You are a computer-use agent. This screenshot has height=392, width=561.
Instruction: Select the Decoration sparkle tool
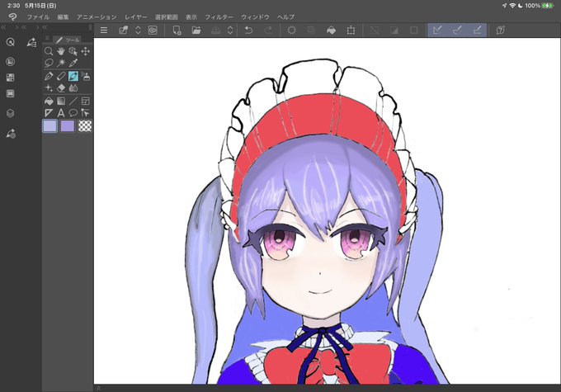[49, 88]
